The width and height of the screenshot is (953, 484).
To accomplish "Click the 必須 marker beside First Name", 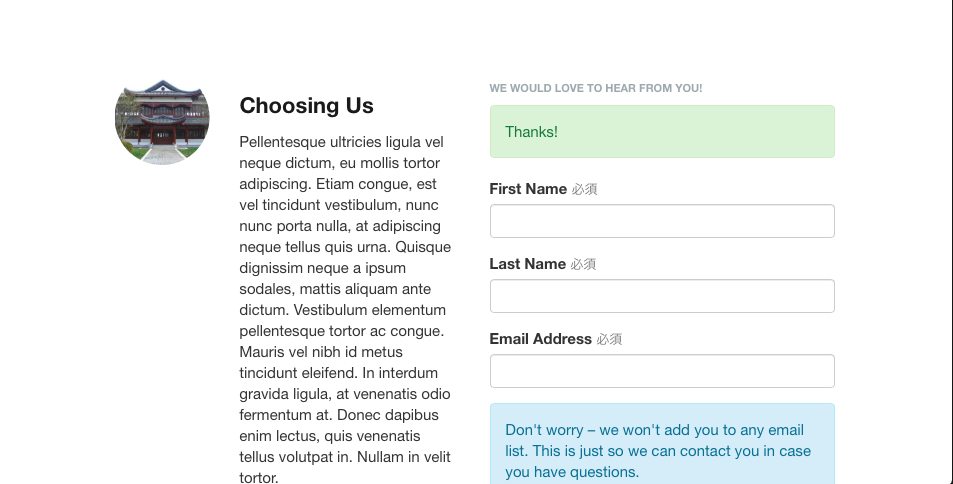I will click(584, 190).
